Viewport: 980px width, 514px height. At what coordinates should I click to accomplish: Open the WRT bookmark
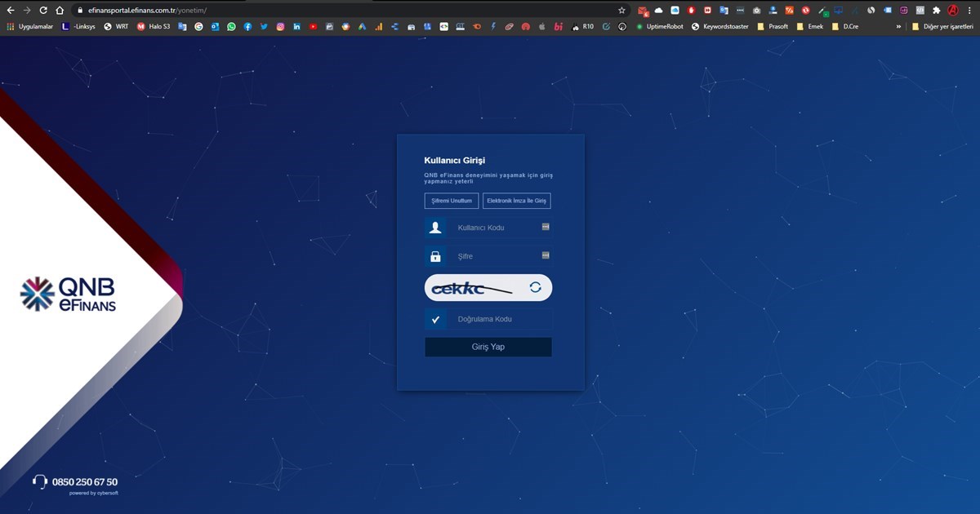[116, 26]
